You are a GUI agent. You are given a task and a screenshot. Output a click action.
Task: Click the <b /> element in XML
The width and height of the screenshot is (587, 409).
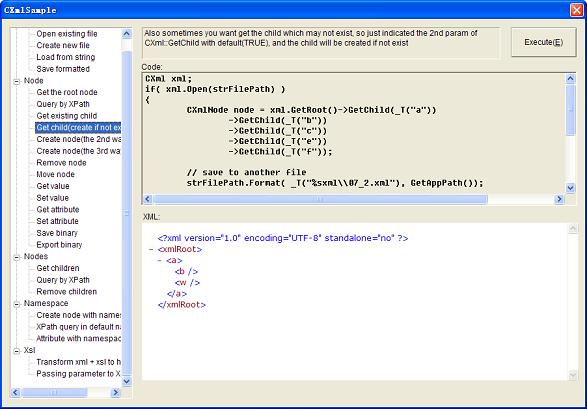[x=186, y=271]
